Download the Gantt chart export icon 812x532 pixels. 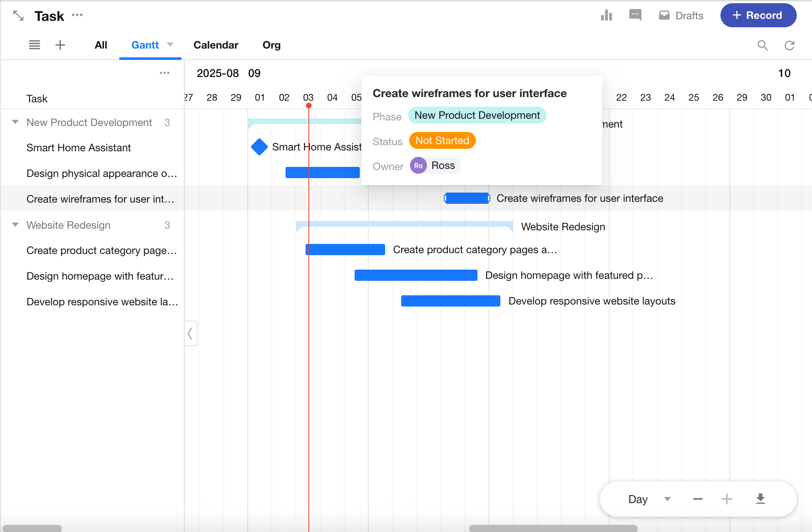click(x=760, y=499)
